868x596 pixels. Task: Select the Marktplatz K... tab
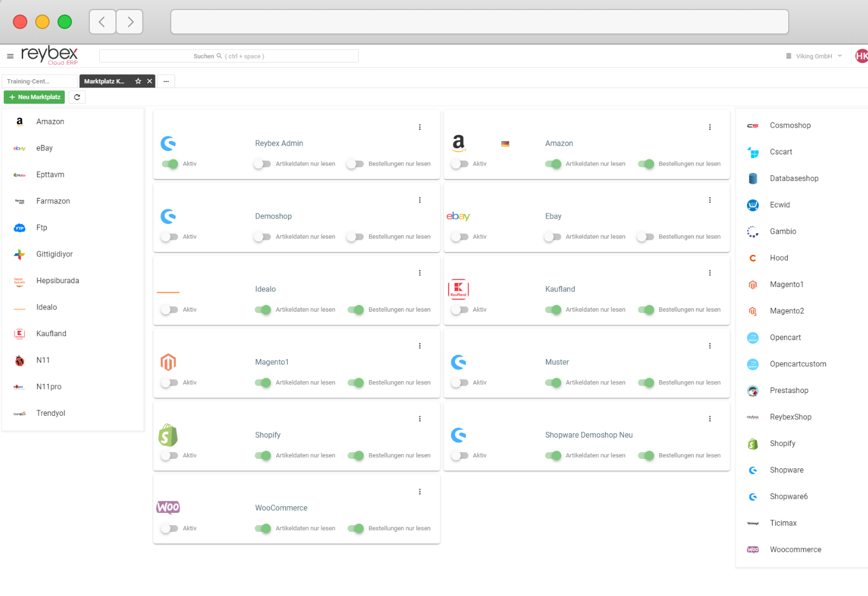pyautogui.click(x=104, y=81)
